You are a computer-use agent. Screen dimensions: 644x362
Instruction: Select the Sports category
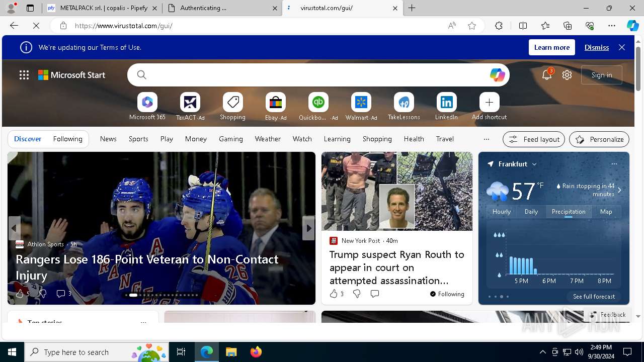pos(138,139)
